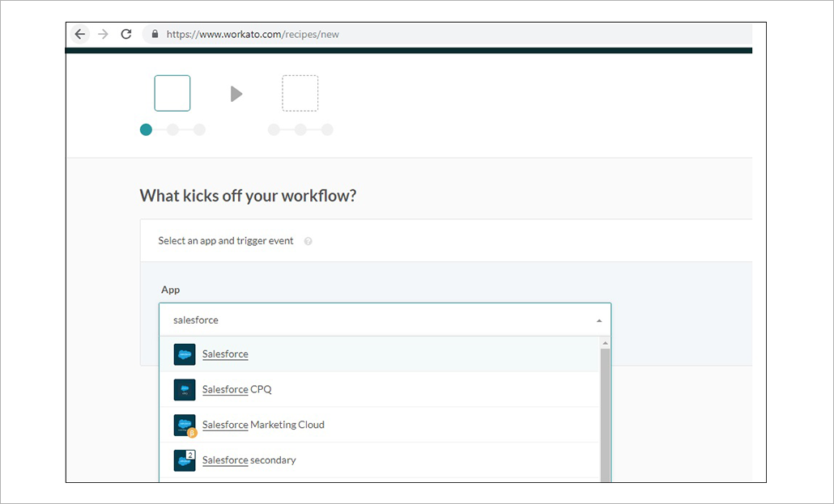Select Salesforce from the app list
Image resolution: width=834 pixels, height=504 pixels.
[379, 354]
